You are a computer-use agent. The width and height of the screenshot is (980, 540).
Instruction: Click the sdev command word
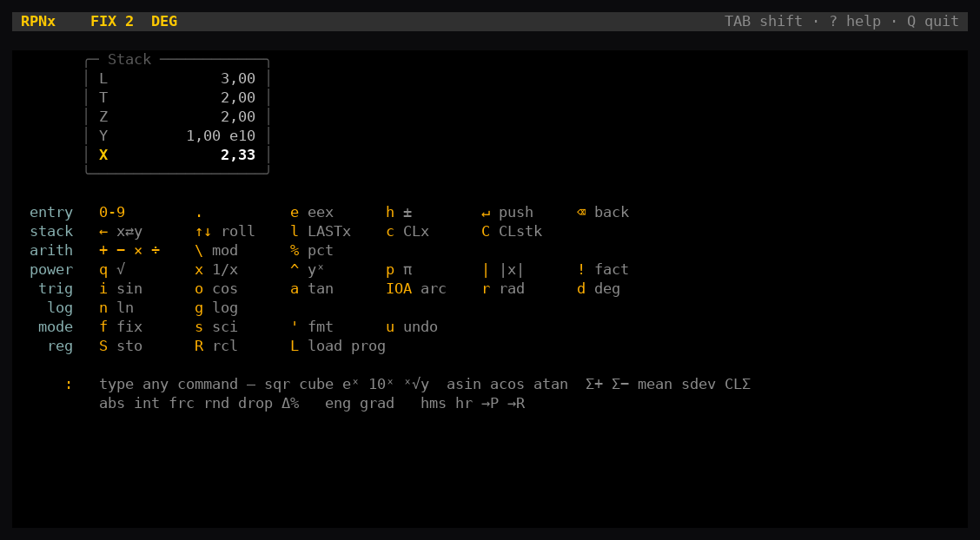click(x=699, y=385)
